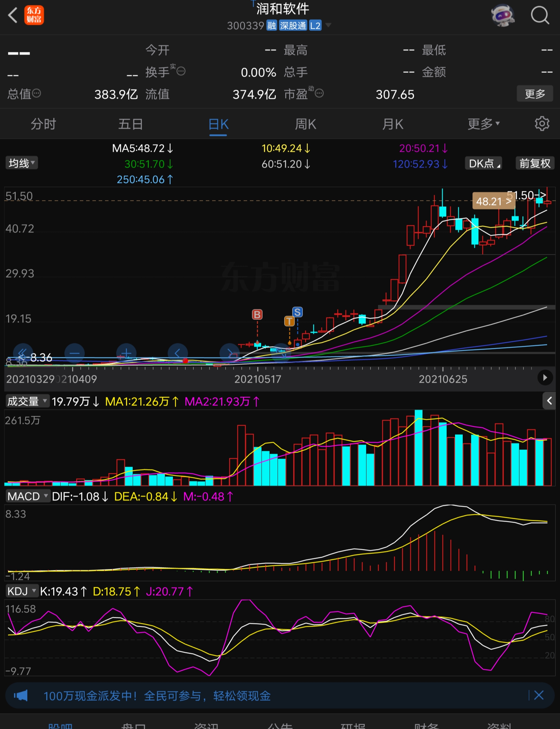Shift chart left with single left arrow
560x729 pixels.
pos(178,353)
